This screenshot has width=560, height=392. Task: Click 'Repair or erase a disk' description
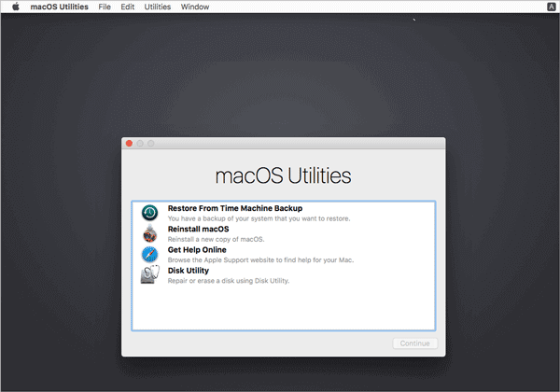click(x=229, y=281)
